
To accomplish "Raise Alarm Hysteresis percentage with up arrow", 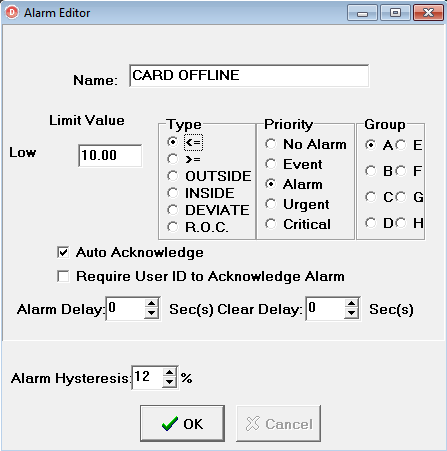I will click(169, 373).
